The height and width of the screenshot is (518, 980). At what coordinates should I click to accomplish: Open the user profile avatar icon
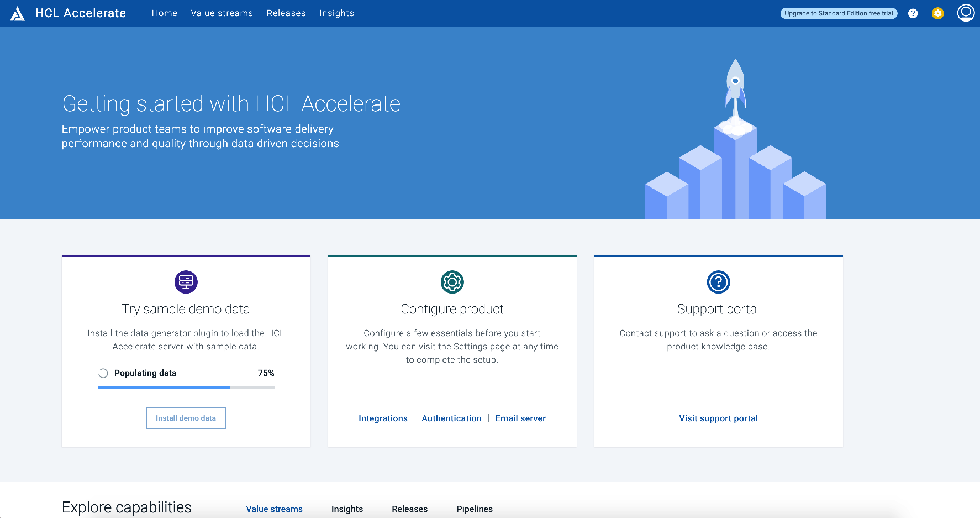point(966,13)
